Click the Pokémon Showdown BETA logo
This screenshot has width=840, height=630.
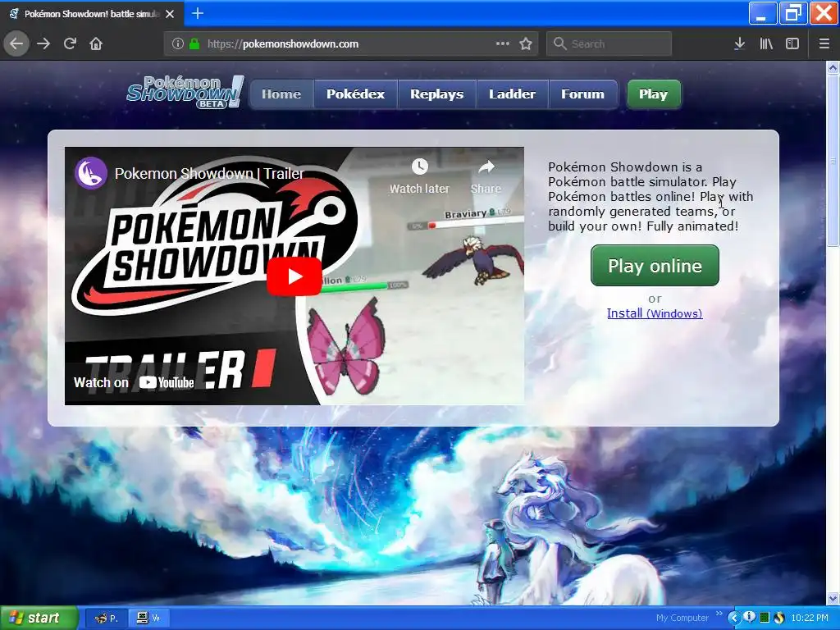tap(185, 92)
